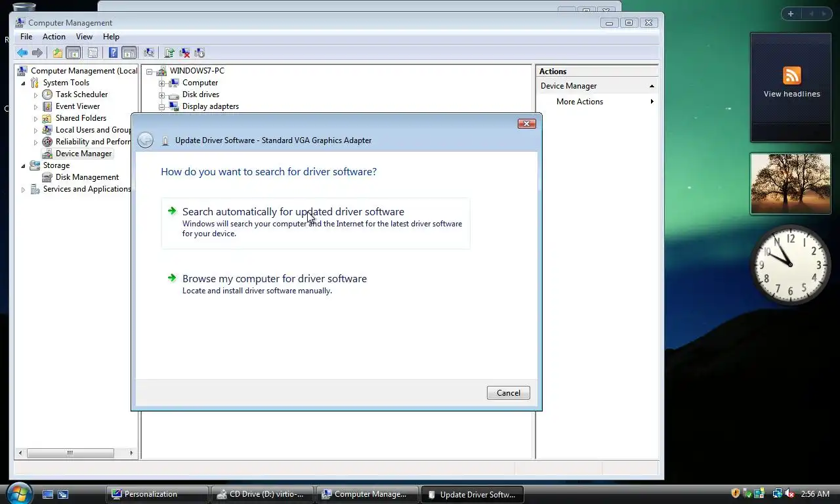Click the Cancel button

pos(508,392)
